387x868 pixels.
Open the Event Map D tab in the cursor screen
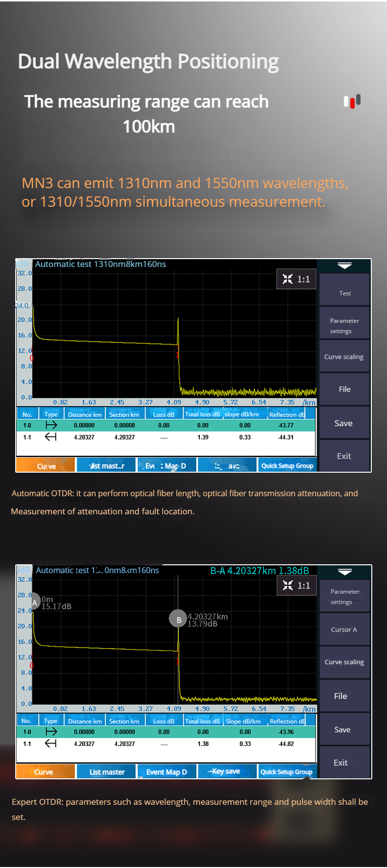coord(167,772)
